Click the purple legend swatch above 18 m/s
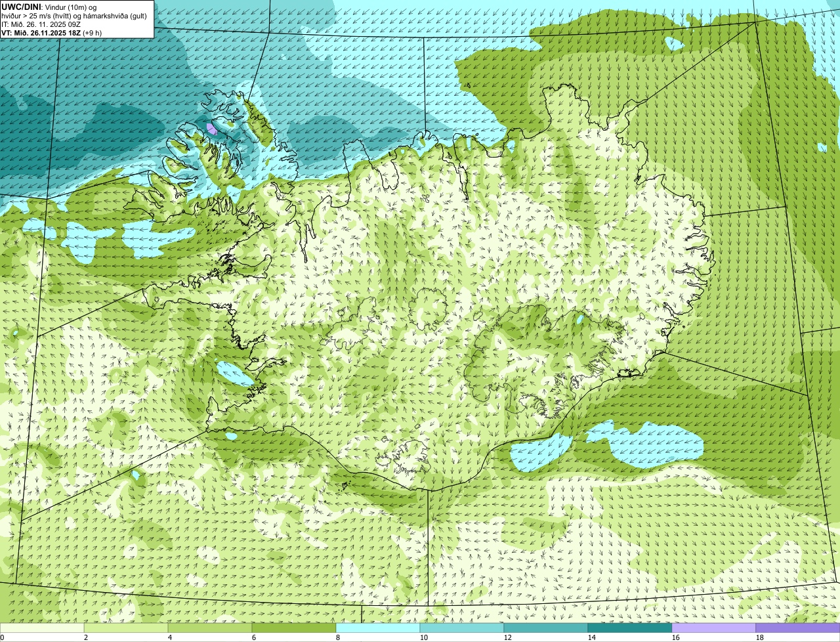 point(798,628)
